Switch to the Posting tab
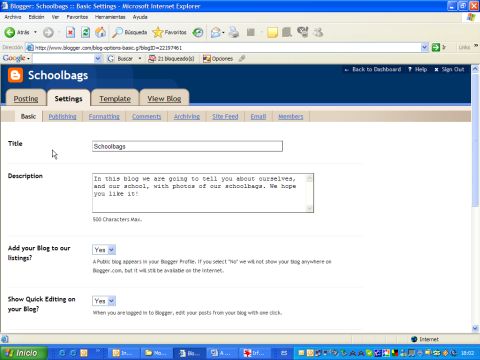 click(x=26, y=99)
